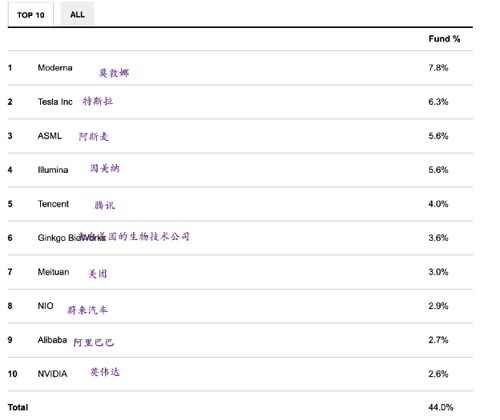The image size is (500, 420).
Task: Click the Ginkgo BioWorks company name
Action: [x=72, y=238]
